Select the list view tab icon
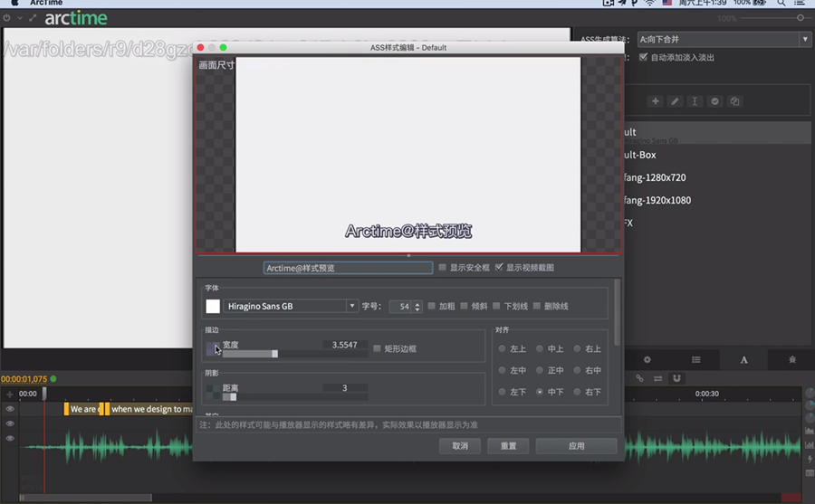The width and height of the screenshot is (815, 504). [696, 360]
